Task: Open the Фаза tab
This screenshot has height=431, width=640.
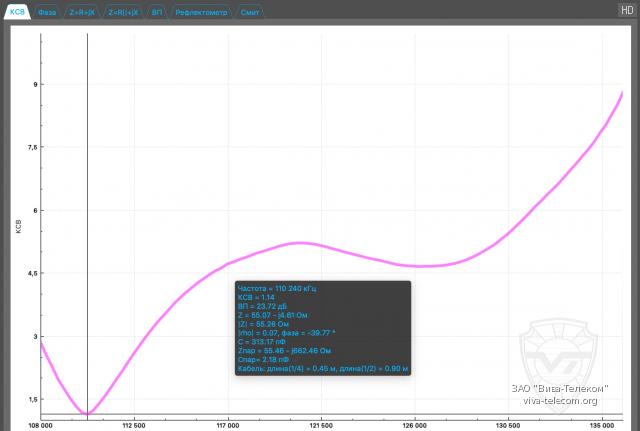Action: tap(47, 10)
